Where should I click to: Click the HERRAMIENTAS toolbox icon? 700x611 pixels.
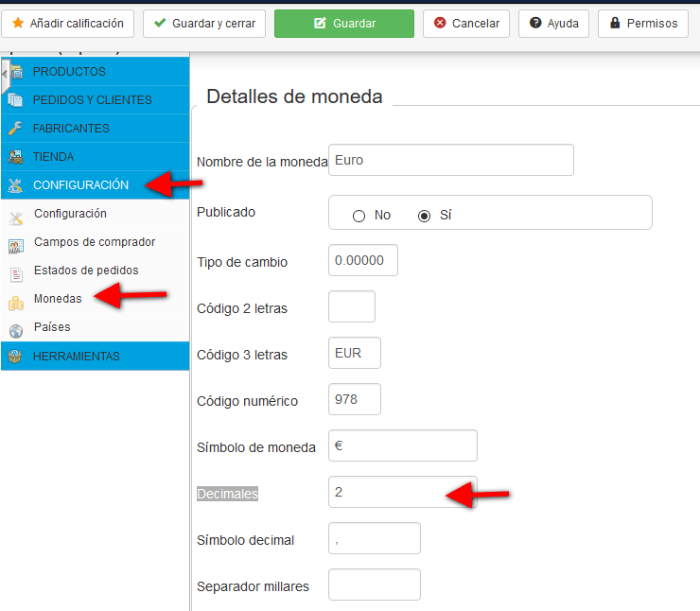point(15,357)
